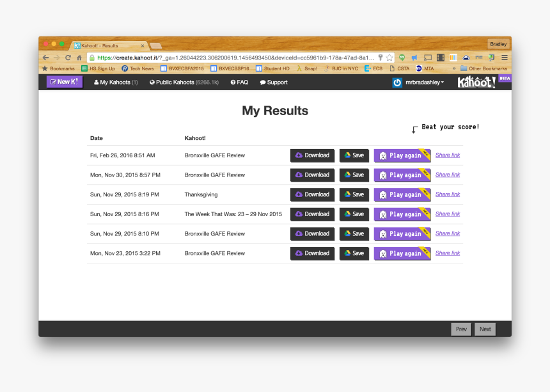The height and width of the screenshot is (392, 550).
Task: Click the BETA badge
Action: tap(505, 78)
